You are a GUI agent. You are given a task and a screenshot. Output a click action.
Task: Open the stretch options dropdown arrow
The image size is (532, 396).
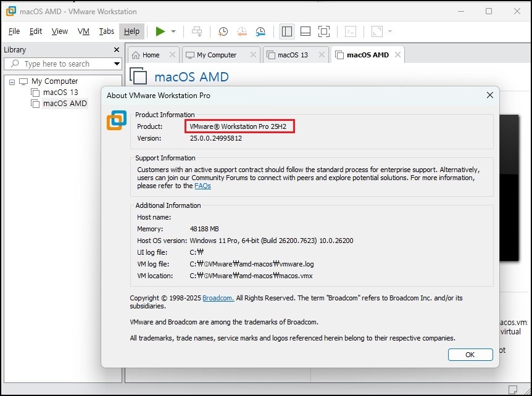pos(390,31)
